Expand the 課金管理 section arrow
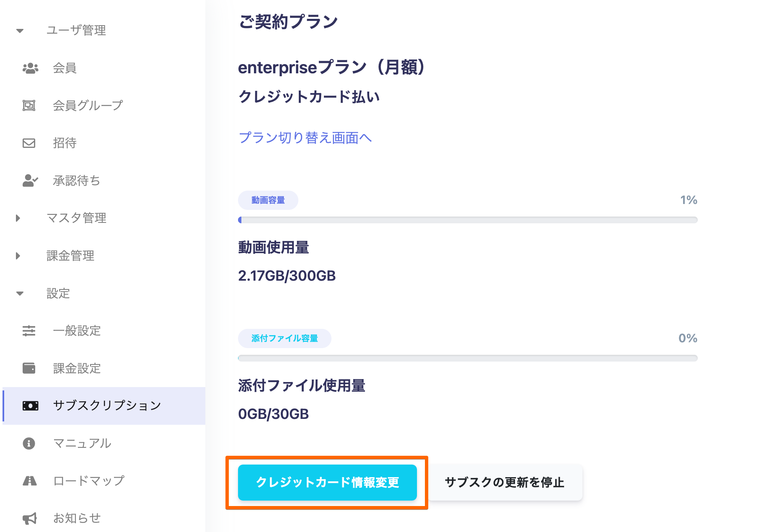761x532 pixels. (x=18, y=256)
